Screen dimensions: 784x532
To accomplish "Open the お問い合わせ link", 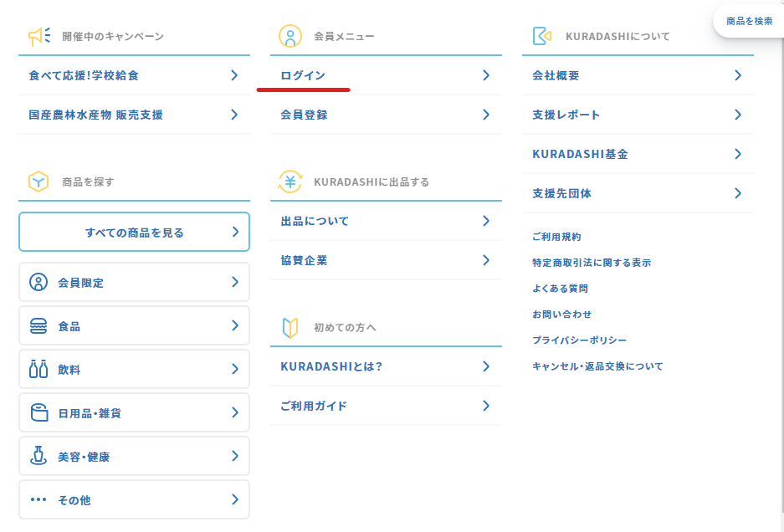I will (562, 315).
